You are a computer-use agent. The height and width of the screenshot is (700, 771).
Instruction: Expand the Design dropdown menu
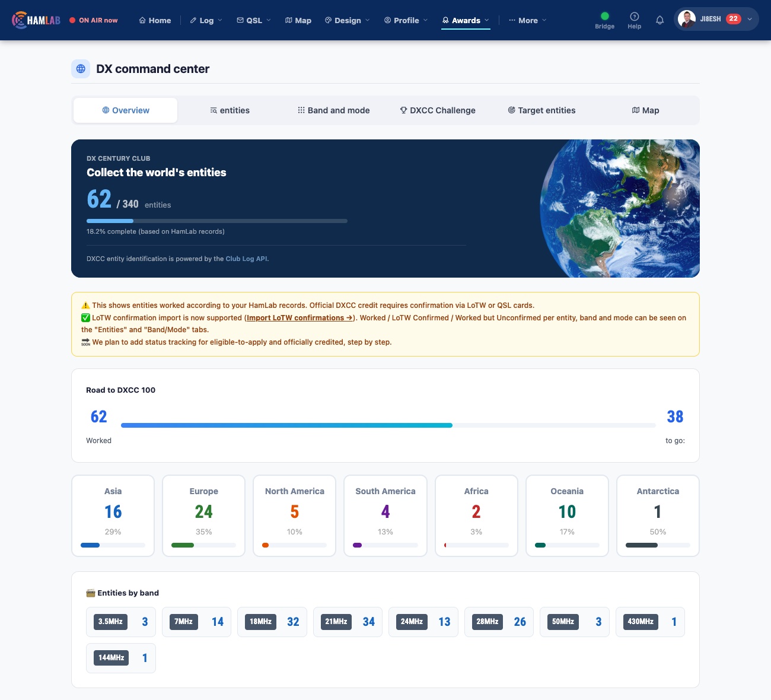[347, 20]
